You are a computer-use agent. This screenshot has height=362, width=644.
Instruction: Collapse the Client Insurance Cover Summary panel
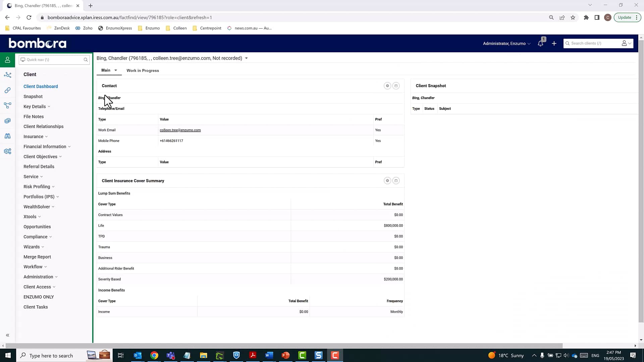pyautogui.click(x=396, y=180)
